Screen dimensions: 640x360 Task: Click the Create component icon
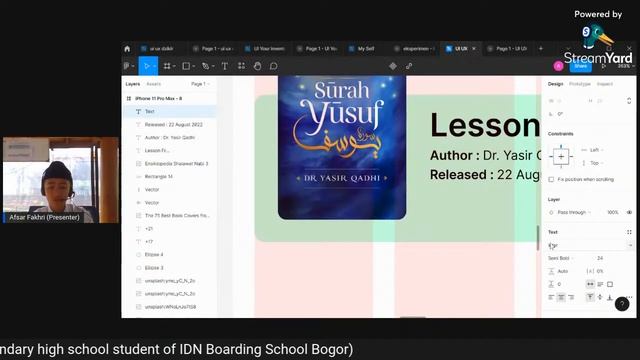(393, 66)
